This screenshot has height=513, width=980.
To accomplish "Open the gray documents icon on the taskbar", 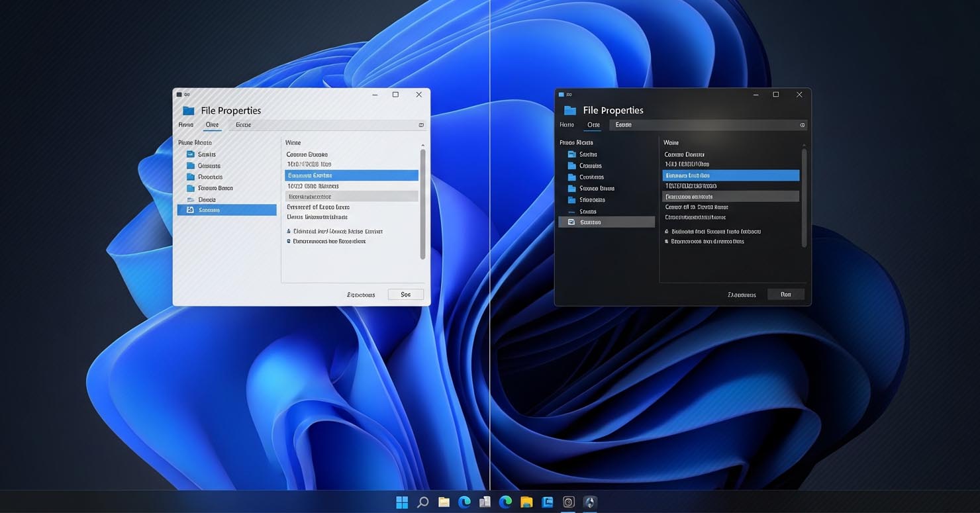I will [485, 502].
